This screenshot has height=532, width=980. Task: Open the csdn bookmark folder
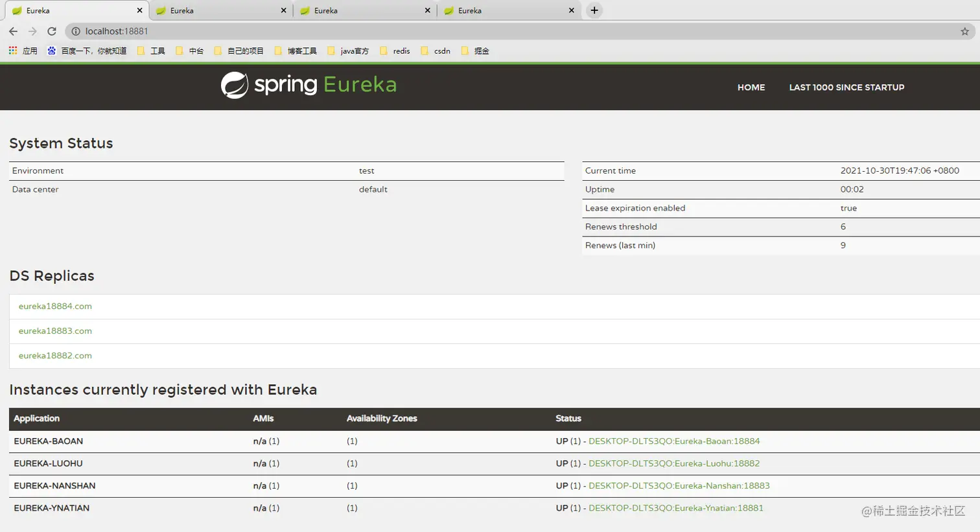436,51
